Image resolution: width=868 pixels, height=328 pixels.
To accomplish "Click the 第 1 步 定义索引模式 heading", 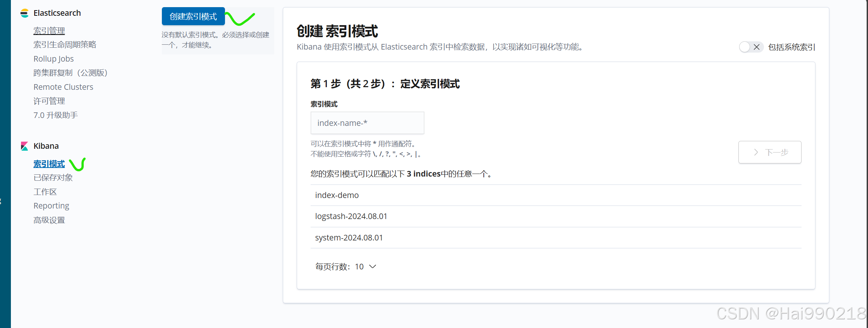I will coord(385,84).
